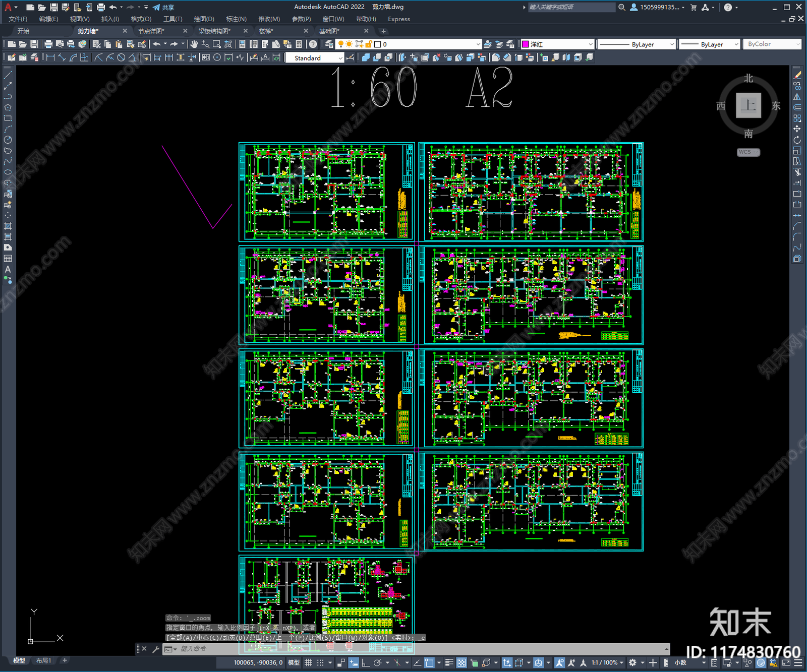The width and height of the screenshot is (807, 672).
Task: Open the command line customize wrench icon
Action: [156, 649]
